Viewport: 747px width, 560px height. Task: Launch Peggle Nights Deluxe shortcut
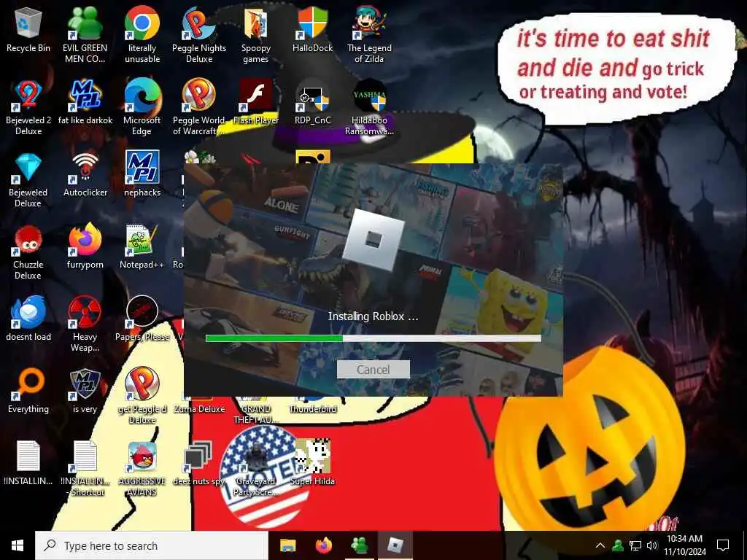click(x=199, y=34)
